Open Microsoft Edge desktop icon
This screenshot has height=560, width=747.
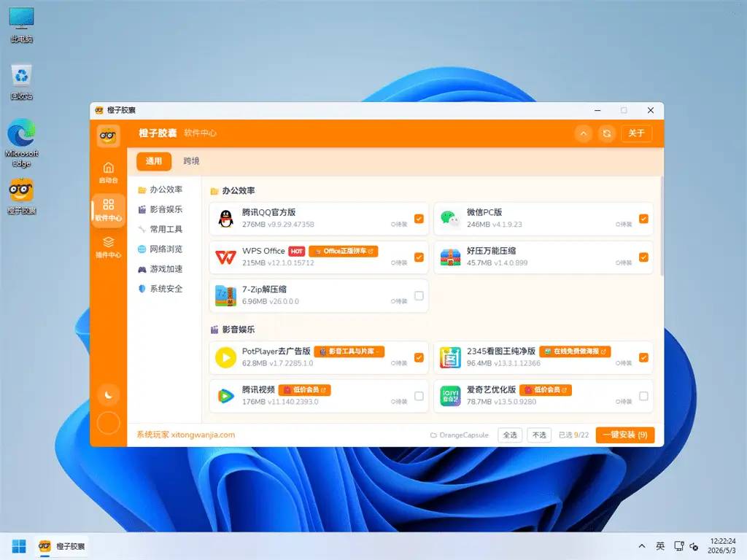(21, 143)
